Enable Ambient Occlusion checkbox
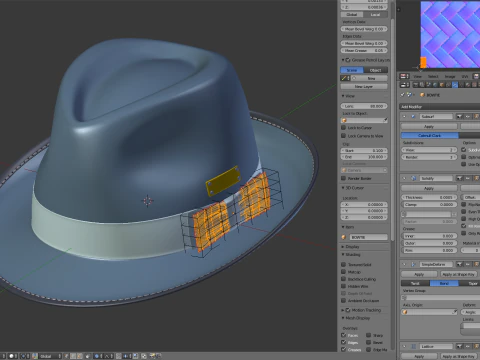Viewport: 480px width, 360px height. tap(343, 300)
